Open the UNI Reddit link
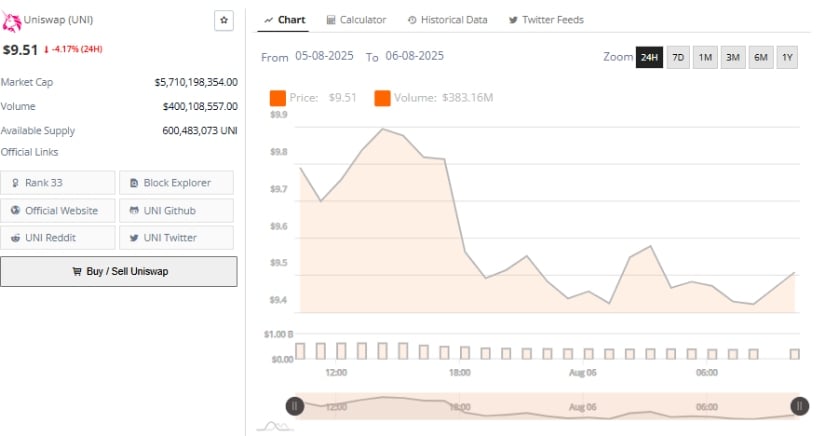The width and height of the screenshot is (825, 436). (x=57, y=238)
